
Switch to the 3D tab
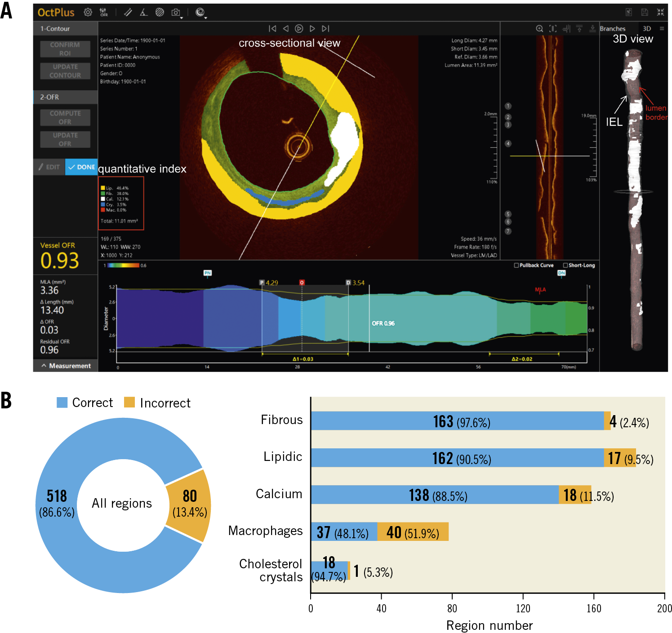click(647, 29)
